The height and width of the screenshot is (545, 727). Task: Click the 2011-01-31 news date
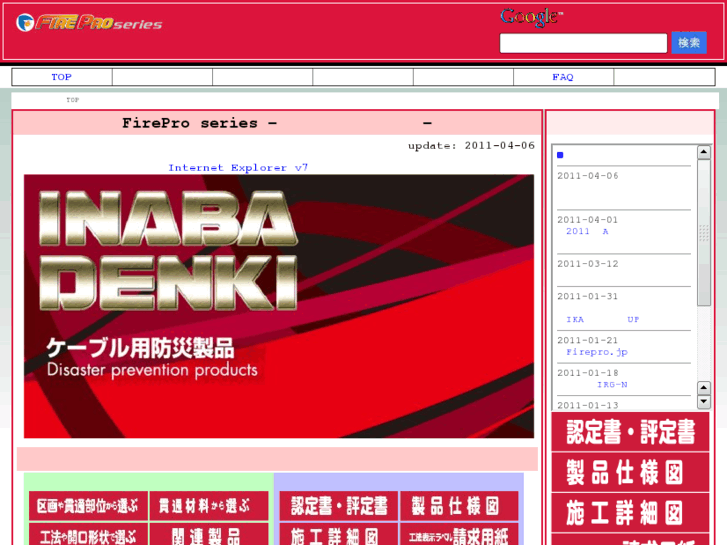click(x=587, y=296)
